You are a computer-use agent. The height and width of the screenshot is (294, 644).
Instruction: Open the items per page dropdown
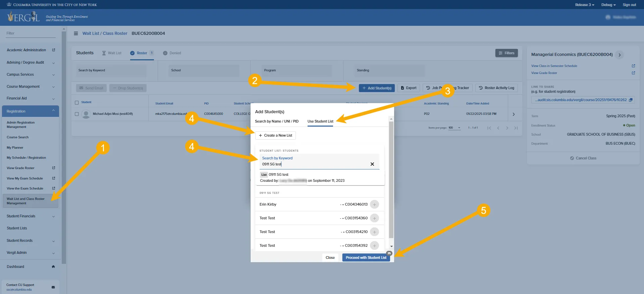click(x=454, y=128)
